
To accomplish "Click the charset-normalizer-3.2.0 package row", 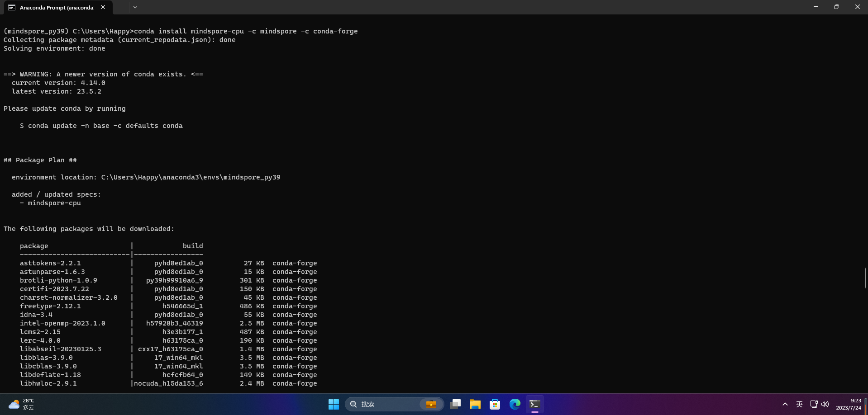I will click(168, 297).
